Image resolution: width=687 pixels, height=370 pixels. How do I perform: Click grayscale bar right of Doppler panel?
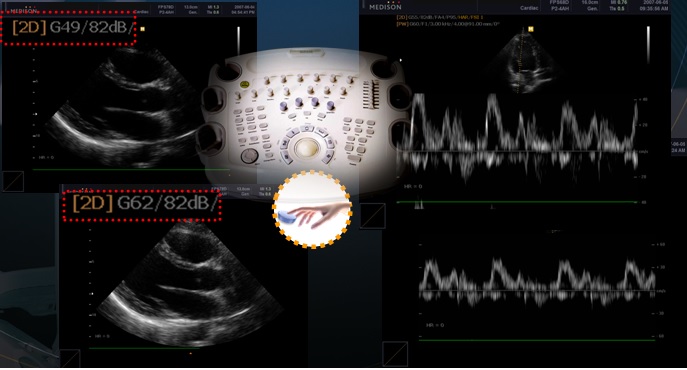click(x=648, y=43)
